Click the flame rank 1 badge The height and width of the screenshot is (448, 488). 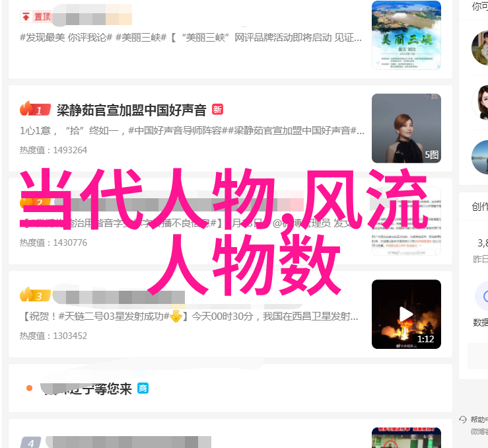point(35,109)
